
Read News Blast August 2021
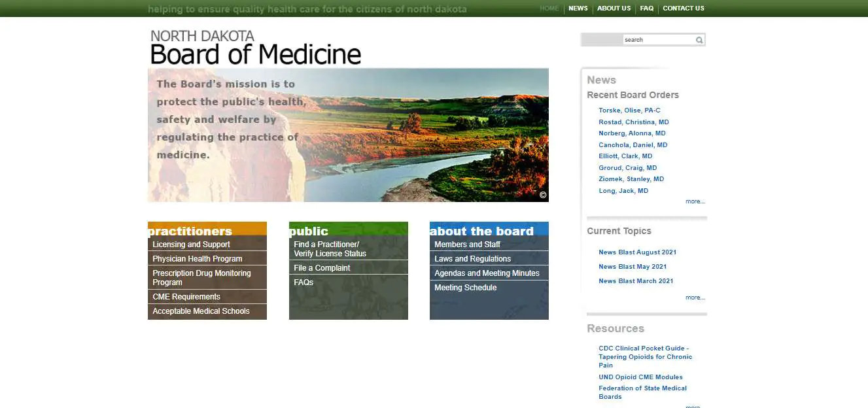(x=637, y=252)
